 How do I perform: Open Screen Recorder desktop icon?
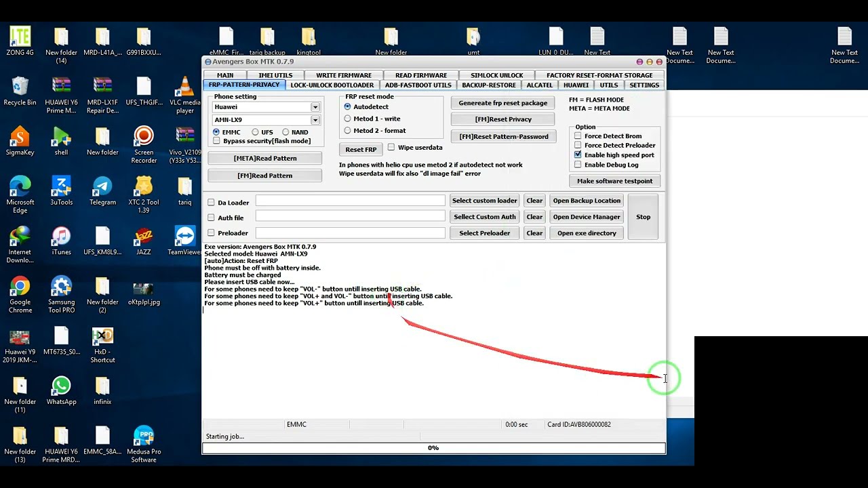click(x=144, y=145)
